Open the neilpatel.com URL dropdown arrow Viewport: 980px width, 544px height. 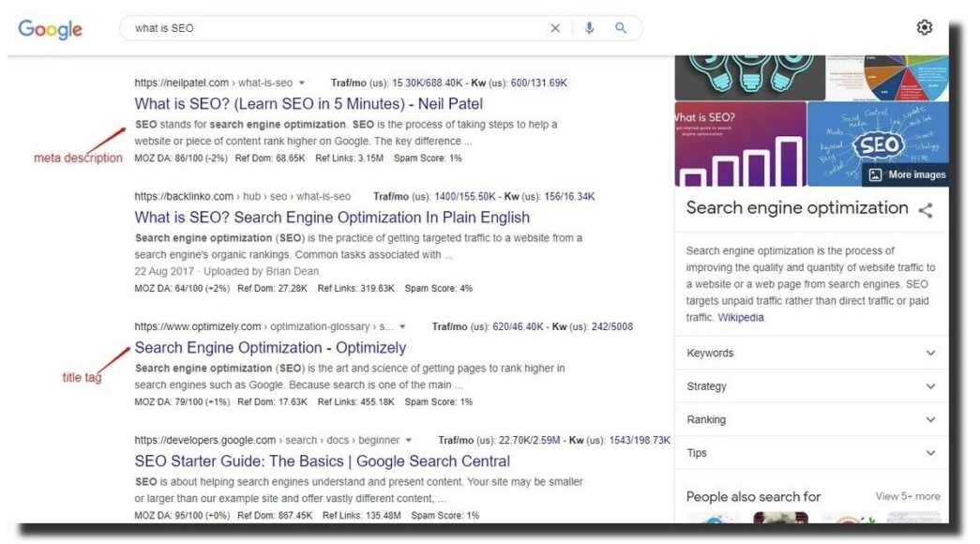pyautogui.click(x=302, y=83)
